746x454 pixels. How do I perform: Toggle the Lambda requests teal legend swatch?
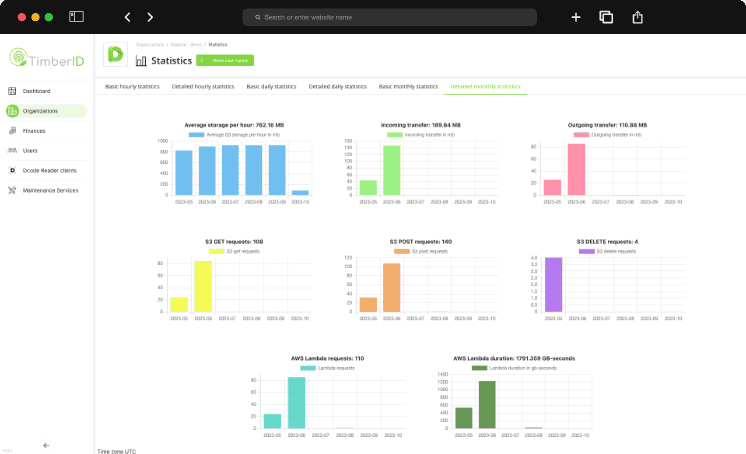point(308,368)
